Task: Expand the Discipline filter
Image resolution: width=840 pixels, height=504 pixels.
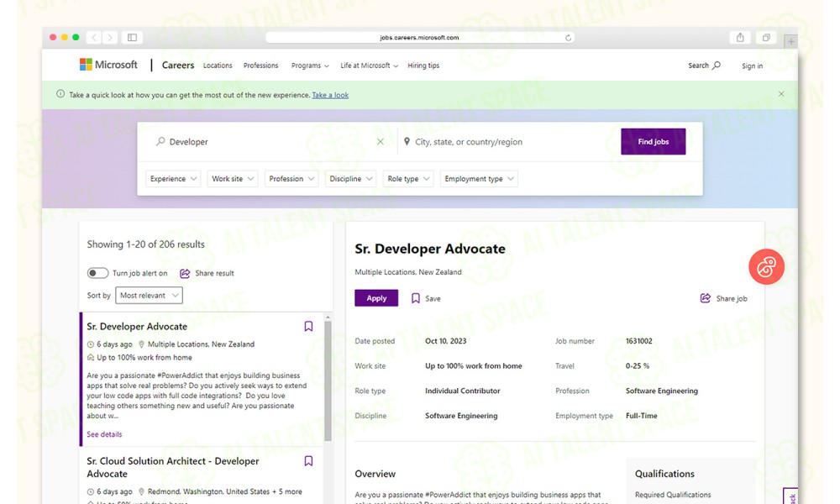Action: click(x=350, y=179)
